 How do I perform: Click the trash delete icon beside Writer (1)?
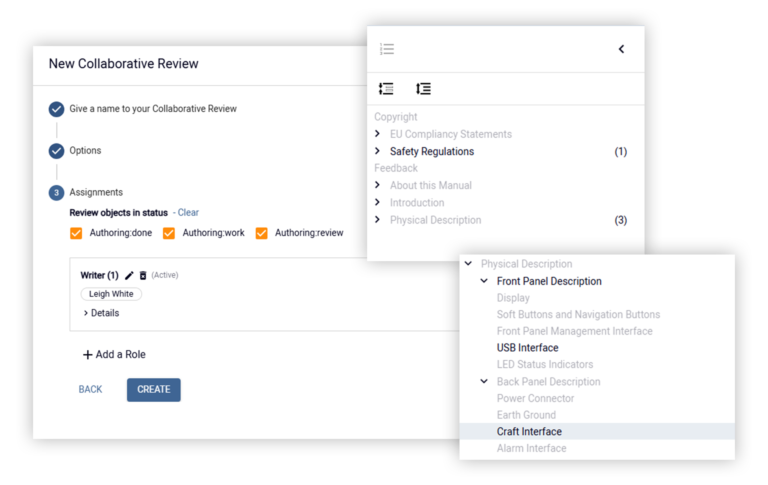pos(143,275)
